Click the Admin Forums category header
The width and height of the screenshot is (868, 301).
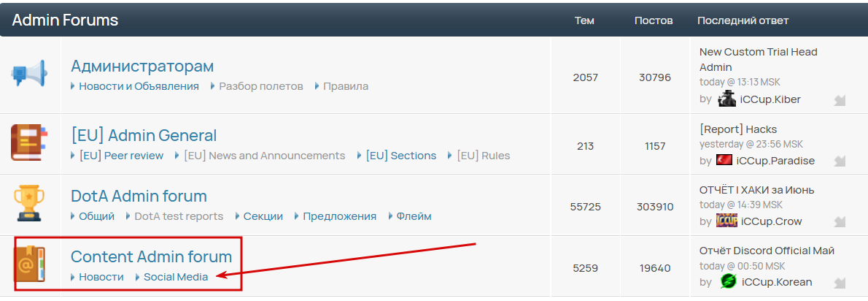tap(66, 20)
